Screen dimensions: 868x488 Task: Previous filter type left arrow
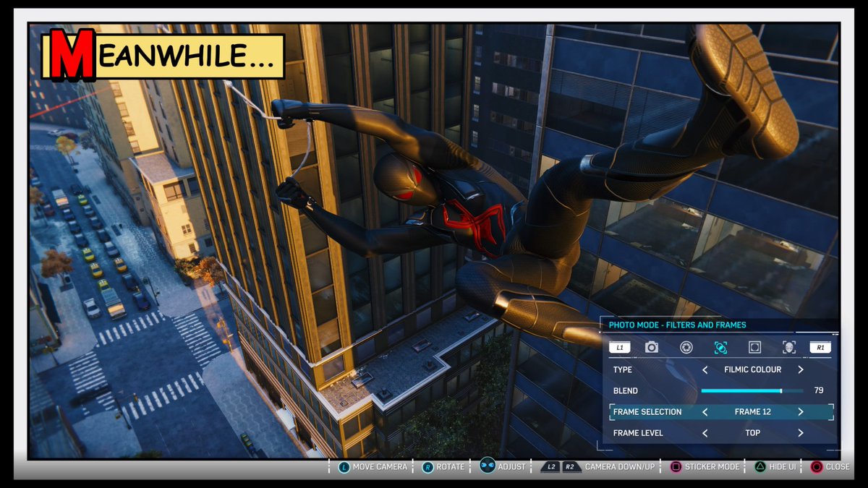coord(705,369)
